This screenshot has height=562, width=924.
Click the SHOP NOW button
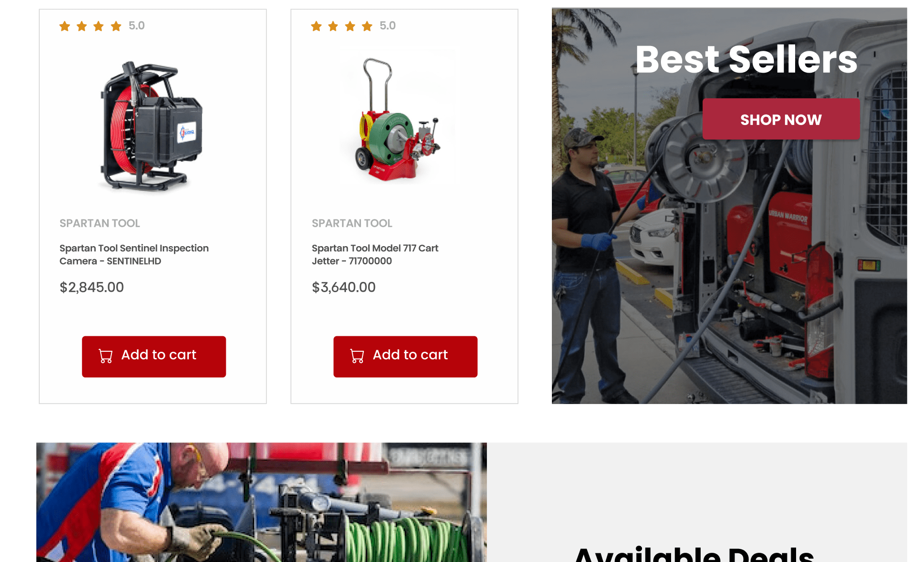tap(781, 119)
